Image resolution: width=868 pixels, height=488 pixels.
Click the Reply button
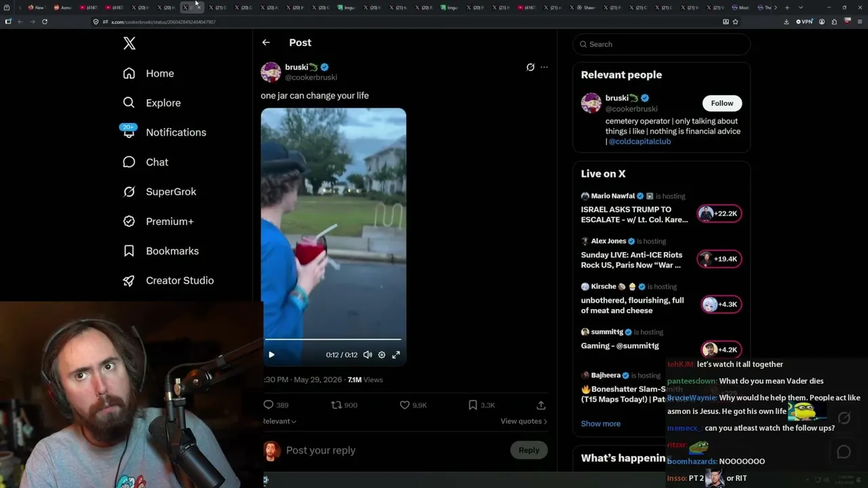(x=529, y=450)
